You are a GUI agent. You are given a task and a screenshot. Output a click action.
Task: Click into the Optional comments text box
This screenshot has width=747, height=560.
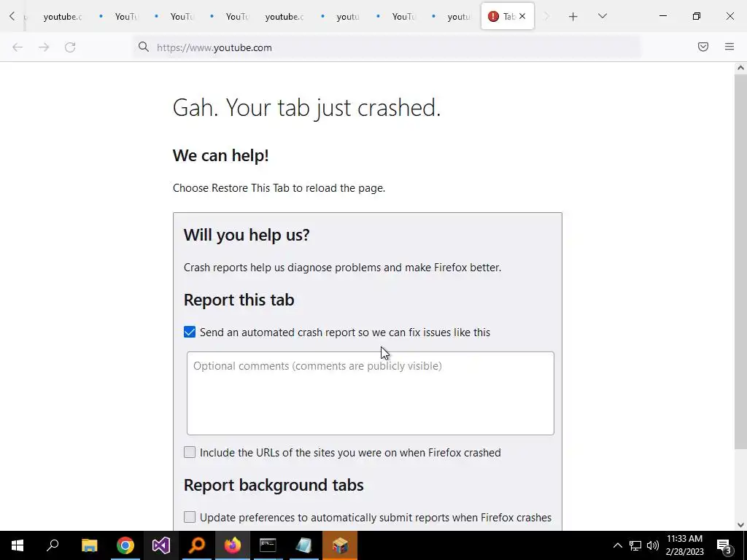tap(370, 393)
